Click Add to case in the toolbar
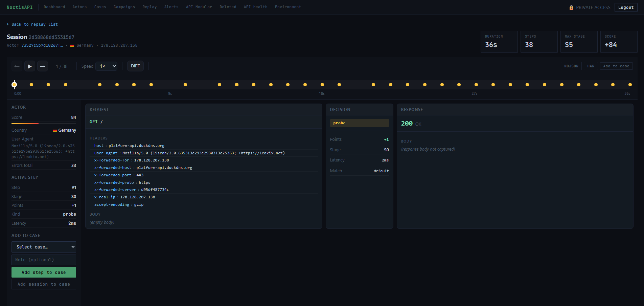This screenshot has height=306, width=644. (616, 66)
